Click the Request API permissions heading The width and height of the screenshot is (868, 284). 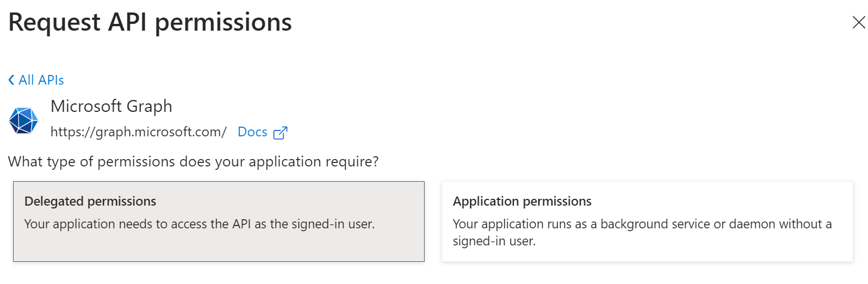150,23
